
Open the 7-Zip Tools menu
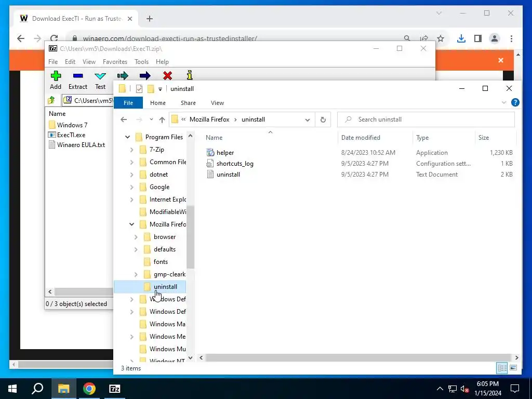click(x=141, y=62)
